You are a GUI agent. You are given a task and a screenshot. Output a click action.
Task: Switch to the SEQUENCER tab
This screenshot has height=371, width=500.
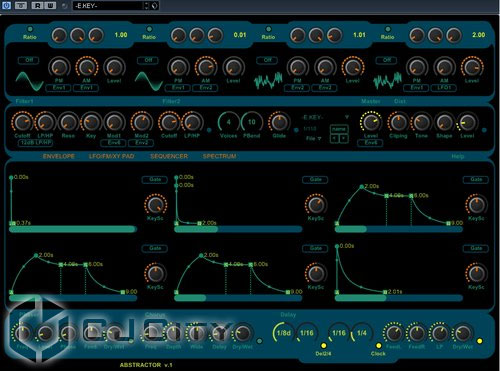(x=169, y=156)
